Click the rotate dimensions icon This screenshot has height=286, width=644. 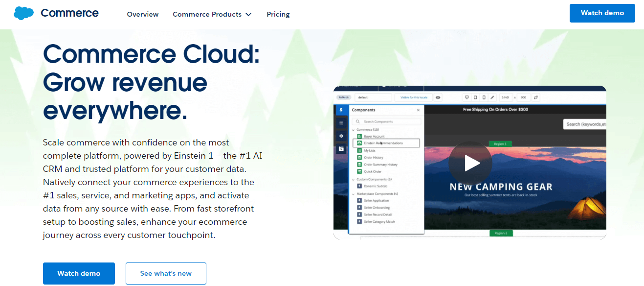536,97
